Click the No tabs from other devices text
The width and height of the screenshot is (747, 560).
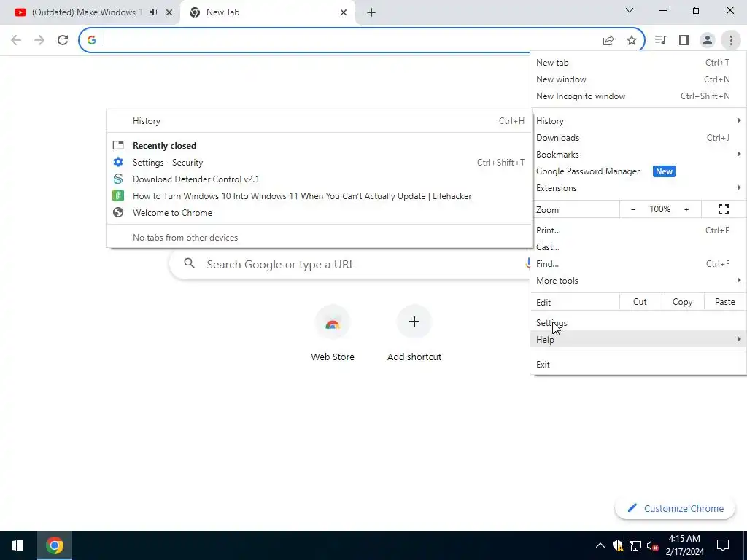click(185, 237)
